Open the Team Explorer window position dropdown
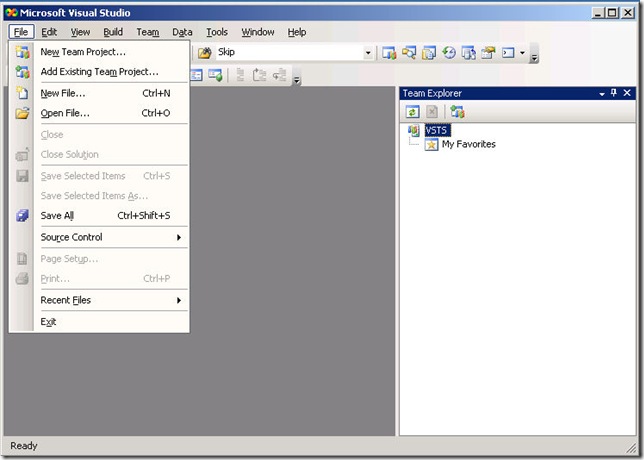Image resolution: width=644 pixels, height=460 pixels. [x=602, y=94]
